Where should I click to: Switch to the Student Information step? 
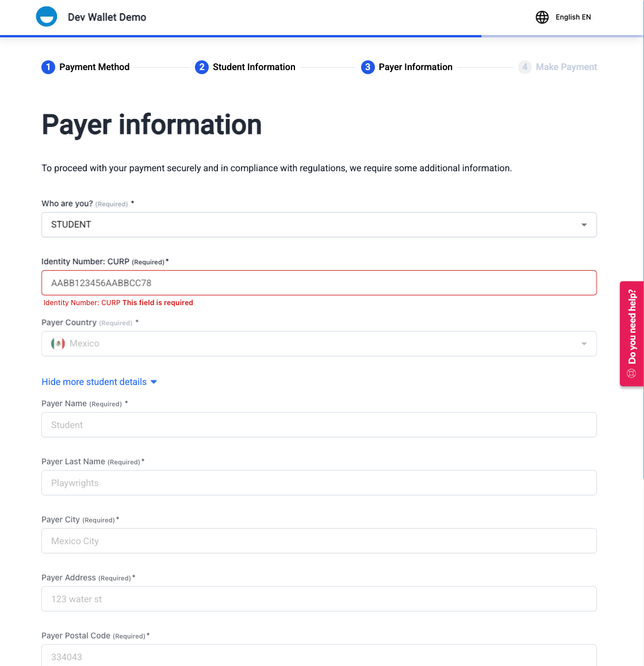coord(254,67)
